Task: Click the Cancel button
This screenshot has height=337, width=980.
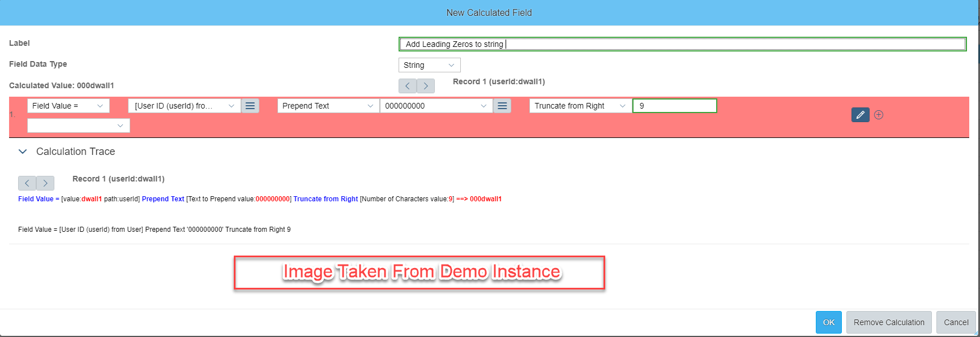Action: coord(956,322)
